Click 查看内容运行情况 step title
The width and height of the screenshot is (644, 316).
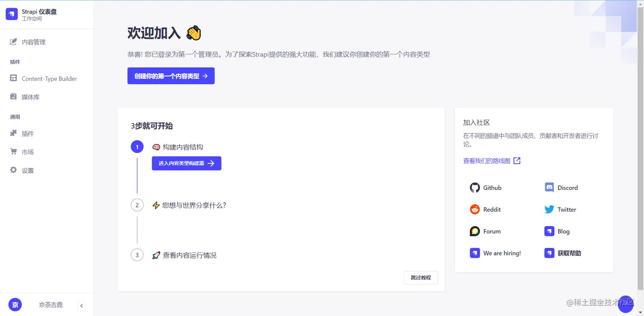point(190,255)
